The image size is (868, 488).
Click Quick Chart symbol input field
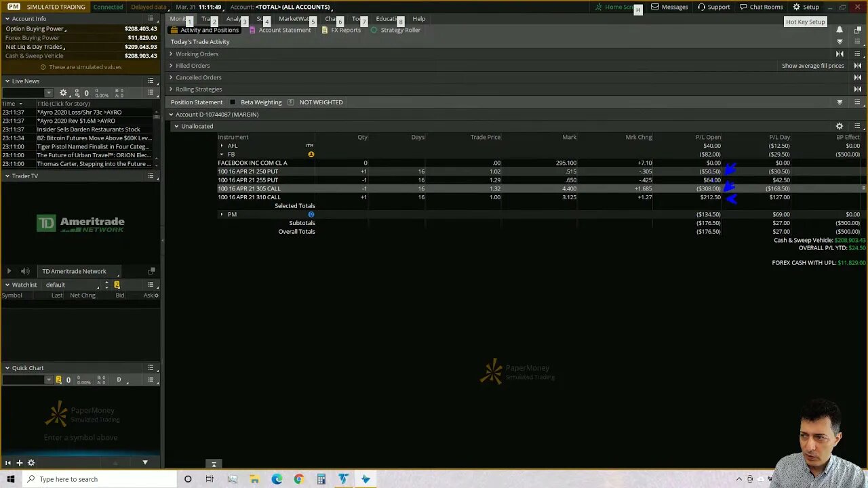coord(24,380)
